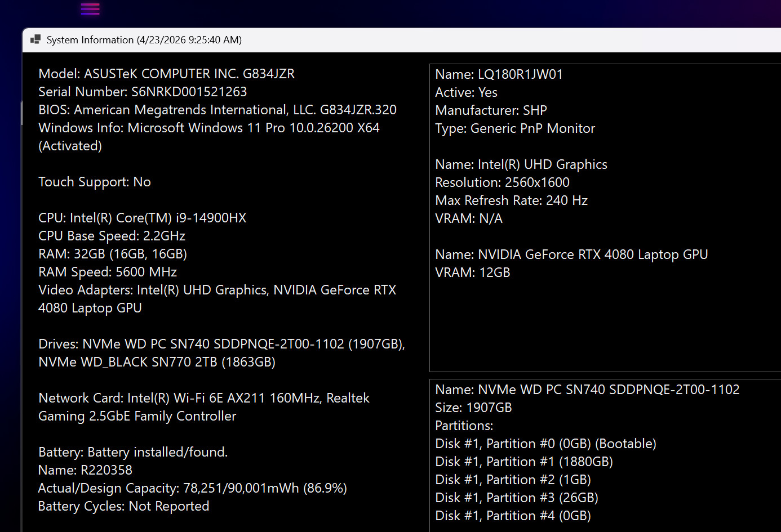Select the CPU Intel Core i9-14900HX line
The width and height of the screenshot is (781, 532).
(143, 218)
